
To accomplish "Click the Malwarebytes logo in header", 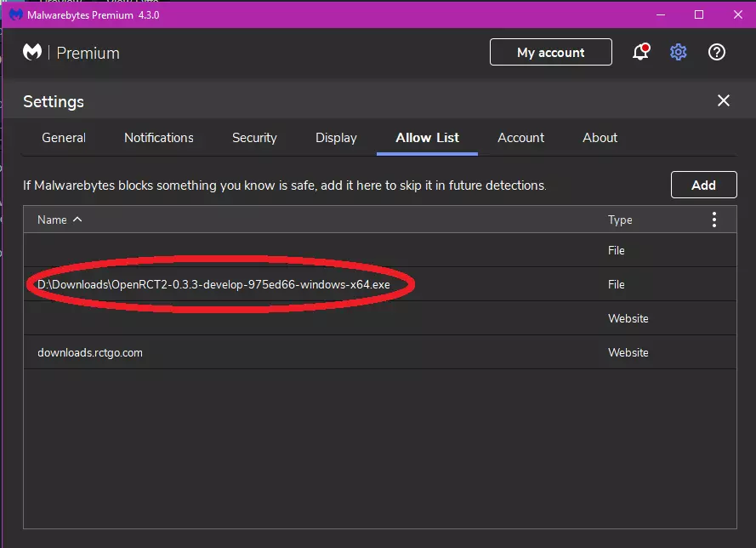I will tap(32, 52).
